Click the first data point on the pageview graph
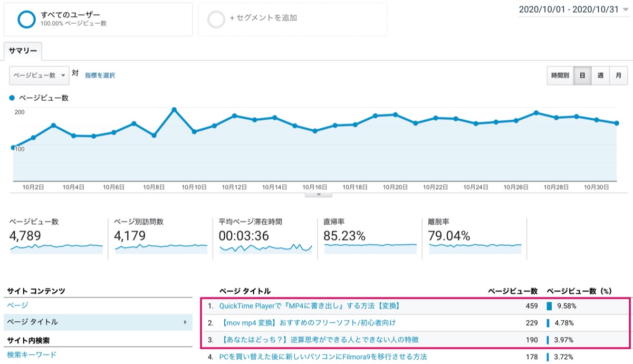This screenshot has width=633, height=364. (13, 148)
